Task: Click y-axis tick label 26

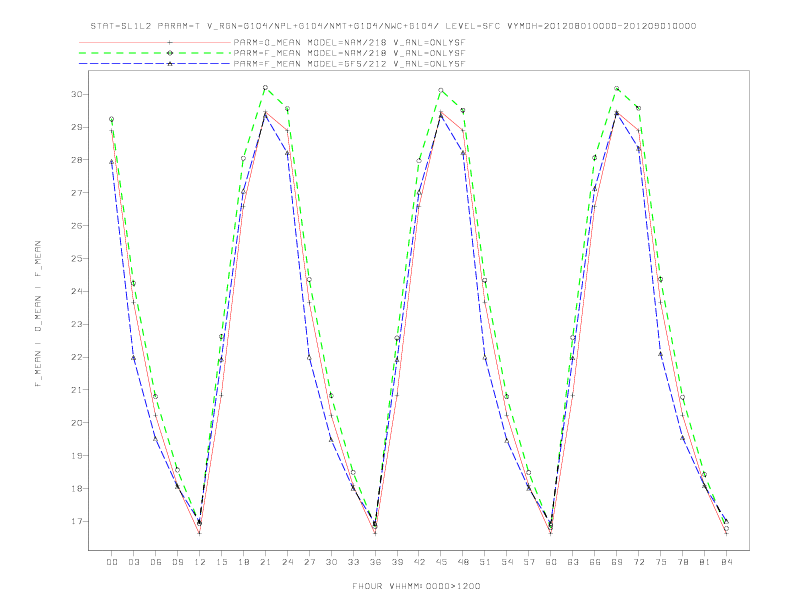Action: (x=77, y=226)
